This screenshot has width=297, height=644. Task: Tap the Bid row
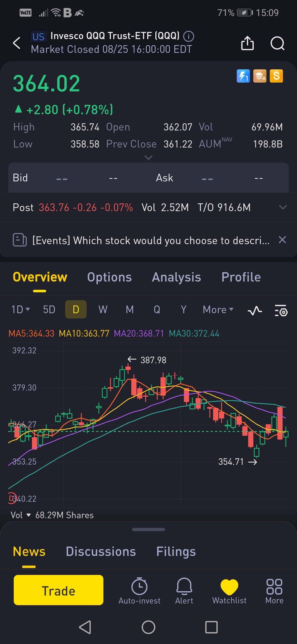78,178
